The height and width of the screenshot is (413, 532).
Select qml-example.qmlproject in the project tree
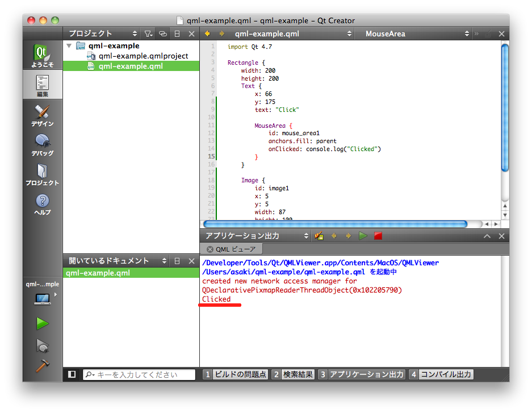(x=143, y=56)
